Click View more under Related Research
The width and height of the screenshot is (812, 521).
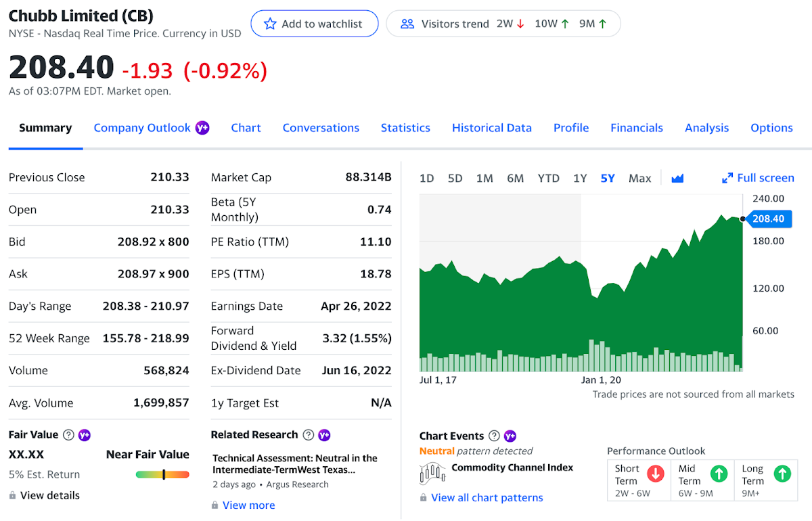click(249, 505)
